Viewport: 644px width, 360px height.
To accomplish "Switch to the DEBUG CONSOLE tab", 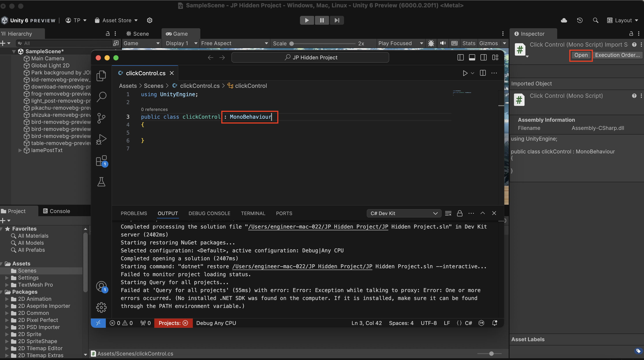I will click(x=209, y=213).
